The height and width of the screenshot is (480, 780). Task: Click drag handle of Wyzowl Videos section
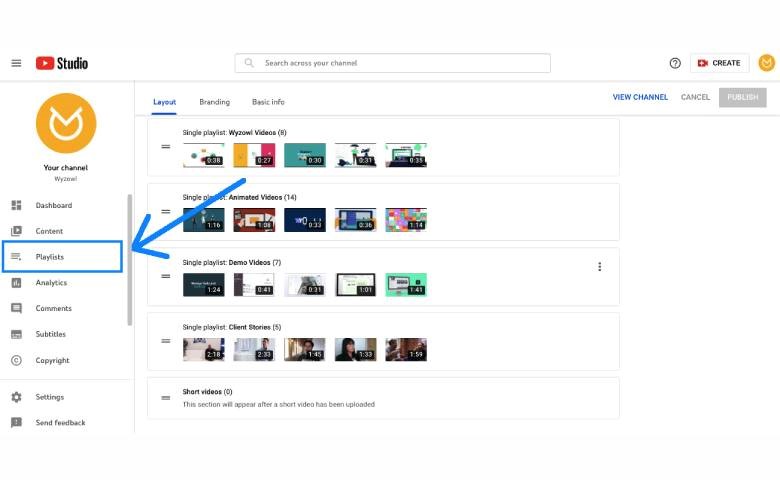point(166,147)
